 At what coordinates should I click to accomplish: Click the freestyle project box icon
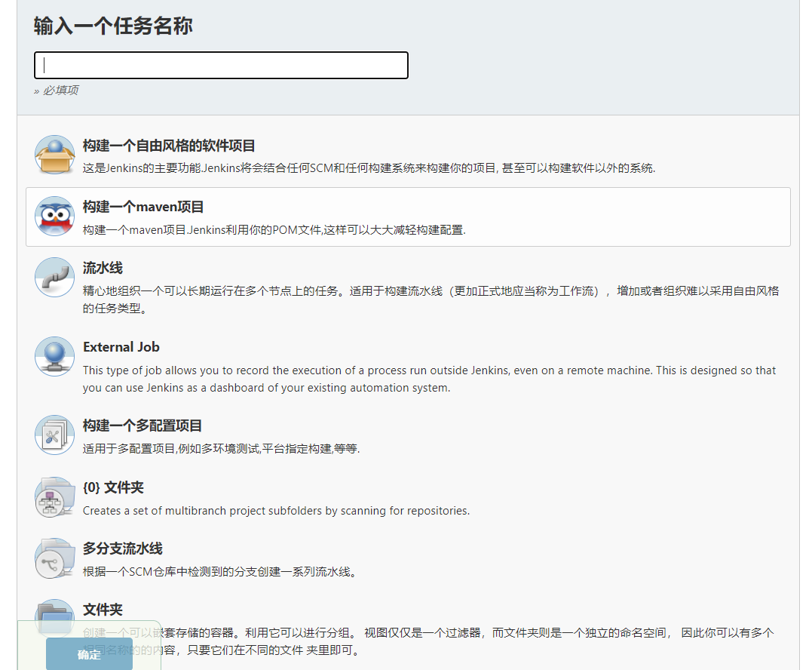pyautogui.click(x=55, y=155)
